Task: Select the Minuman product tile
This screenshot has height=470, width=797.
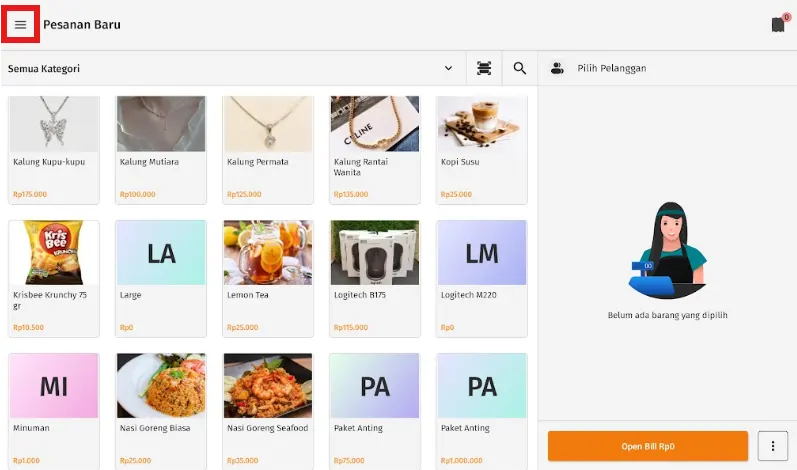Action: pos(54,410)
